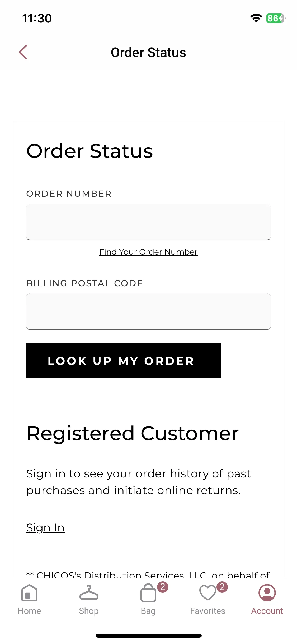Follow the Sign In link
The image size is (297, 644).
coord(45,528)
